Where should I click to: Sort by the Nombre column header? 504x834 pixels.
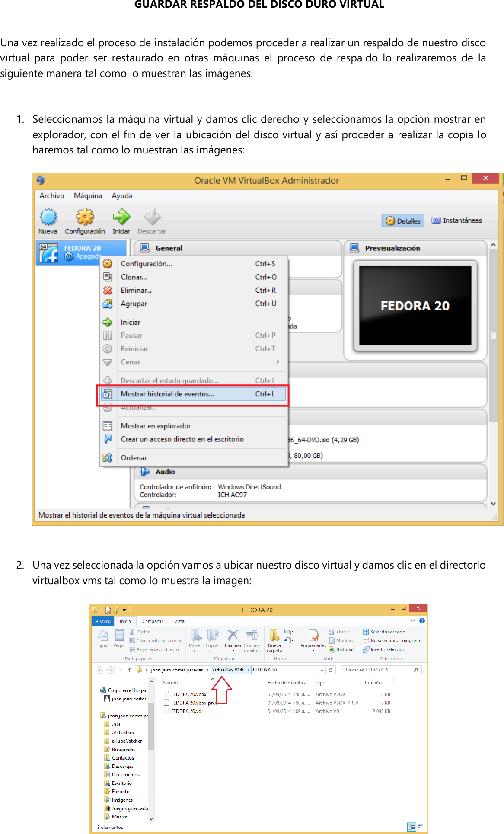[172, 683]
